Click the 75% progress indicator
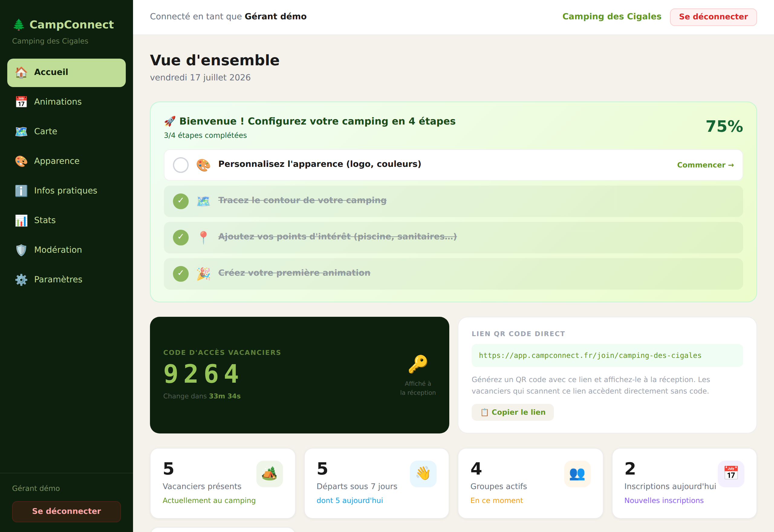Screen dimensions: 774x532 tap(724, 127)
